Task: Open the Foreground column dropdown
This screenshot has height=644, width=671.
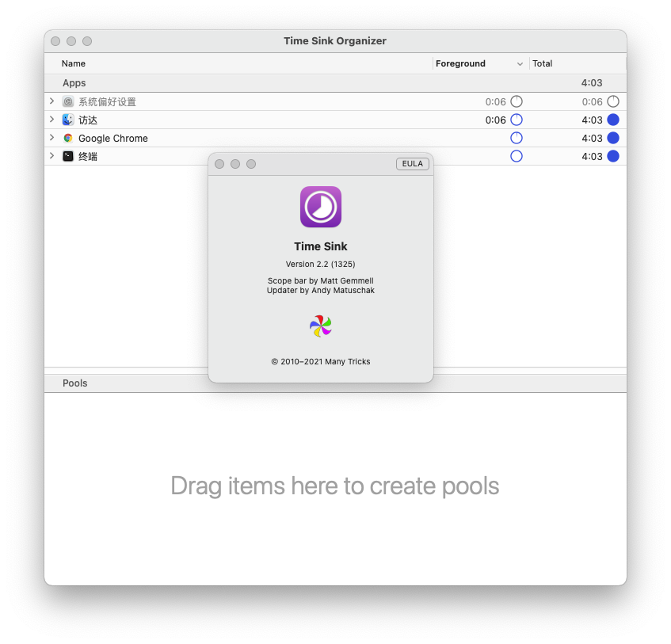Action: [x=520, y=63]
